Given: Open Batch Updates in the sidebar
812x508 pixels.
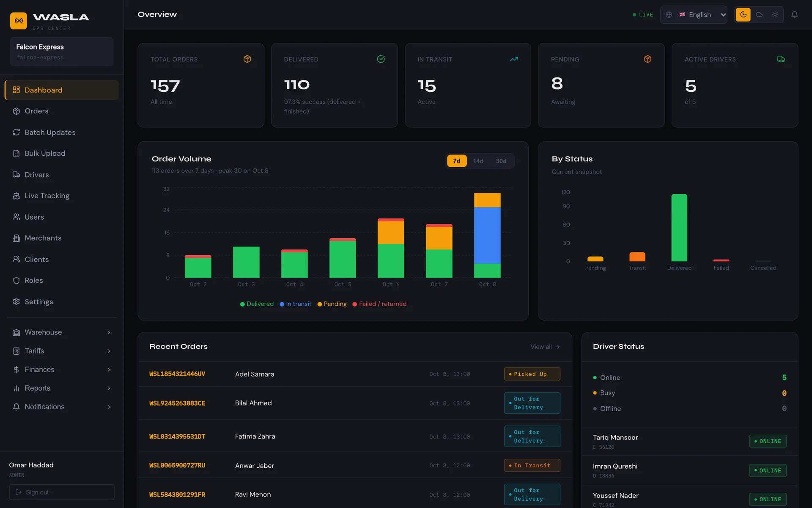Looking at the screenshot, I should click(x=62, y=132).
